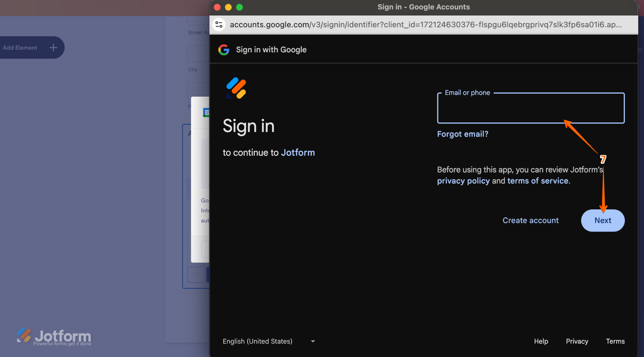Open the Help link in the footer
644x357 pixels.
pyautogui.click(x=541, y=341)
